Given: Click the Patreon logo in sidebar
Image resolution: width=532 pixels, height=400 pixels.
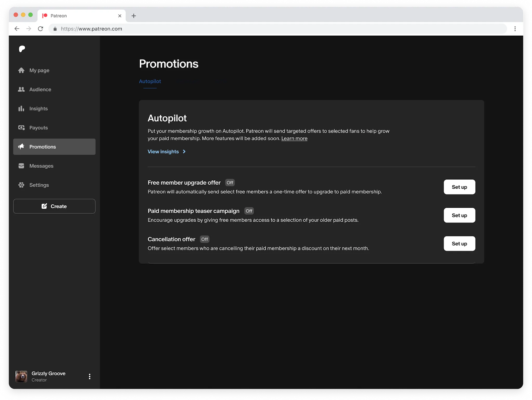Looking at the screenshot, I should pyautogui.click(x=22, y=49).
